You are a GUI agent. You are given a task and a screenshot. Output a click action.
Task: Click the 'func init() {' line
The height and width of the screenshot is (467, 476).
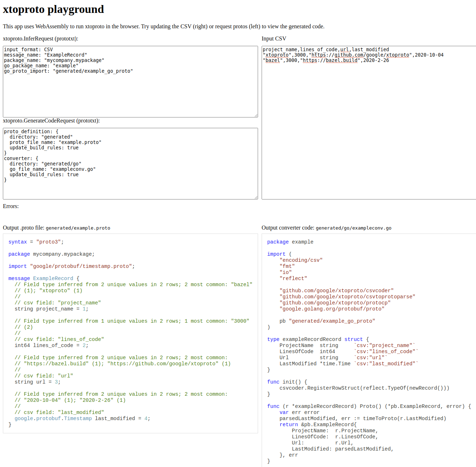tap(287, 382)
